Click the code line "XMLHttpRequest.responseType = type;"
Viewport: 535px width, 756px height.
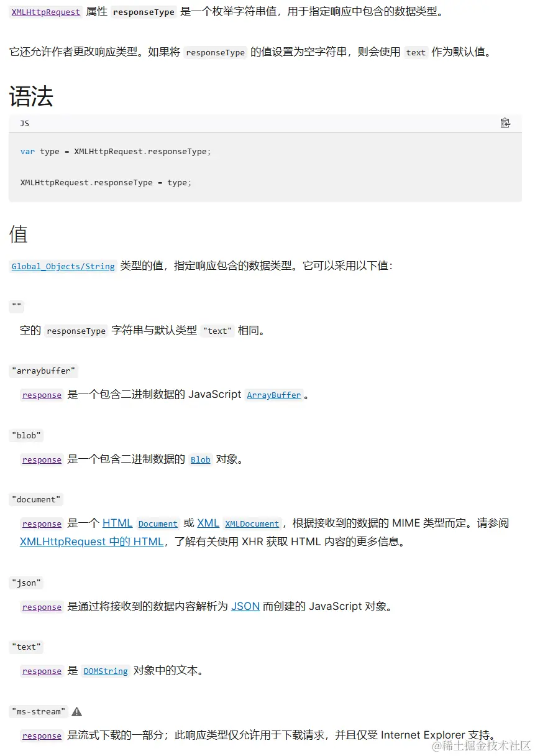tap(106, 182)
